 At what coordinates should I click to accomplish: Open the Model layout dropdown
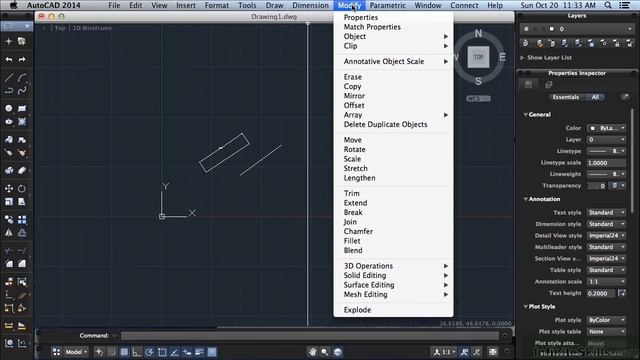(76, 352)
